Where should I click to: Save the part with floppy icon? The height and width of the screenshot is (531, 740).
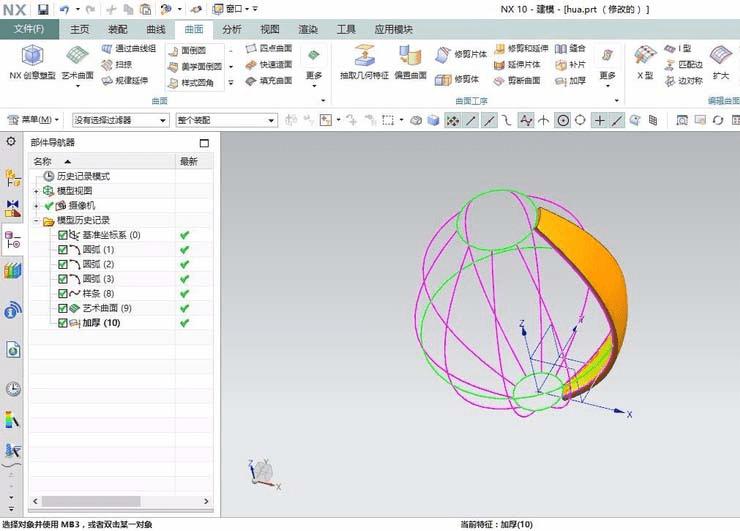pos(43,9)
